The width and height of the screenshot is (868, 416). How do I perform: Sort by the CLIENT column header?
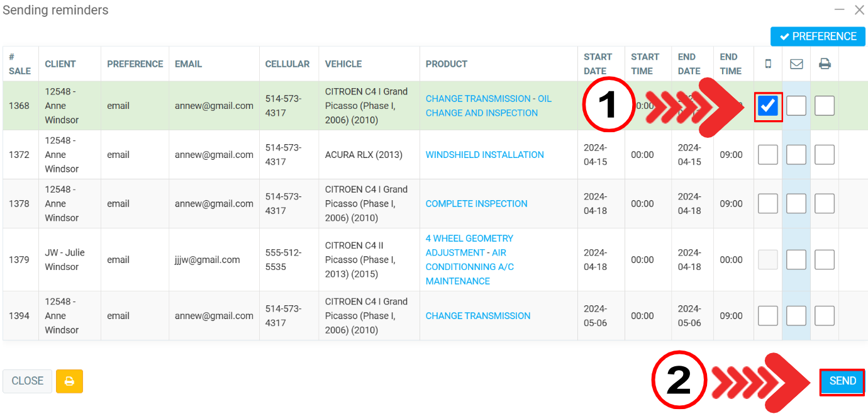[x=60, y=64]
